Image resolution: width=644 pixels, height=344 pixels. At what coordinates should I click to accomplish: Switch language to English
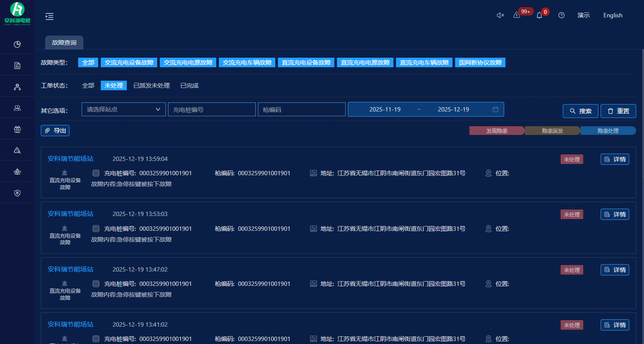pyautogui.click(x=613, y=16)
